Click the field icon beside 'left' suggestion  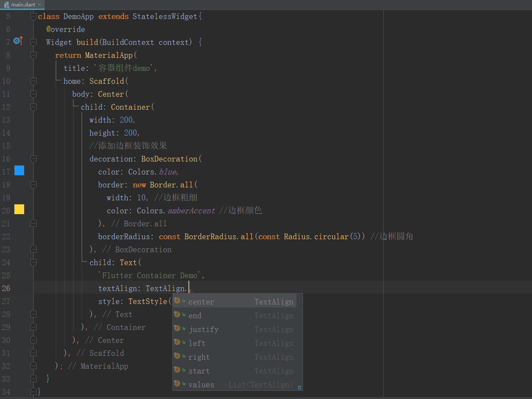click(x=178, y=342)
